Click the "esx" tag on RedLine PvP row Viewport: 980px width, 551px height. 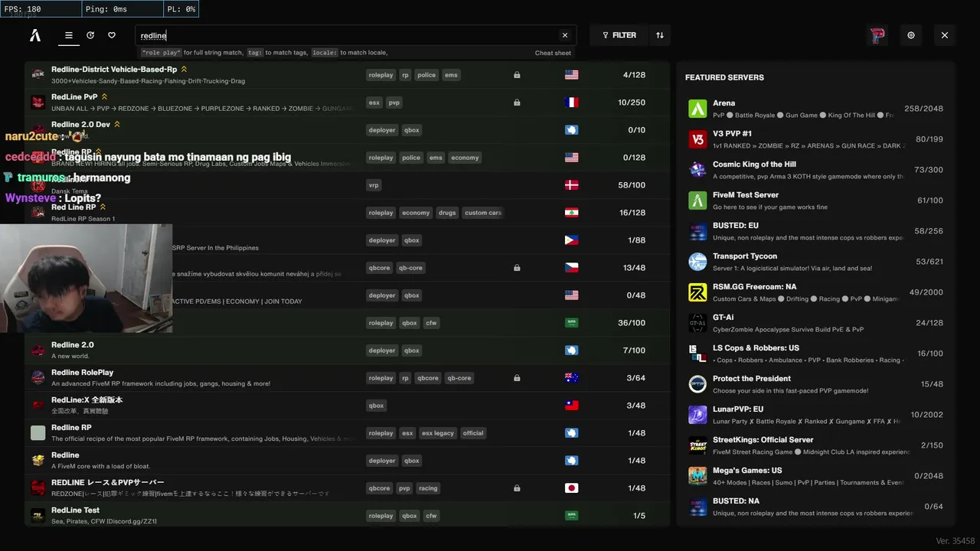coord(374,103)
